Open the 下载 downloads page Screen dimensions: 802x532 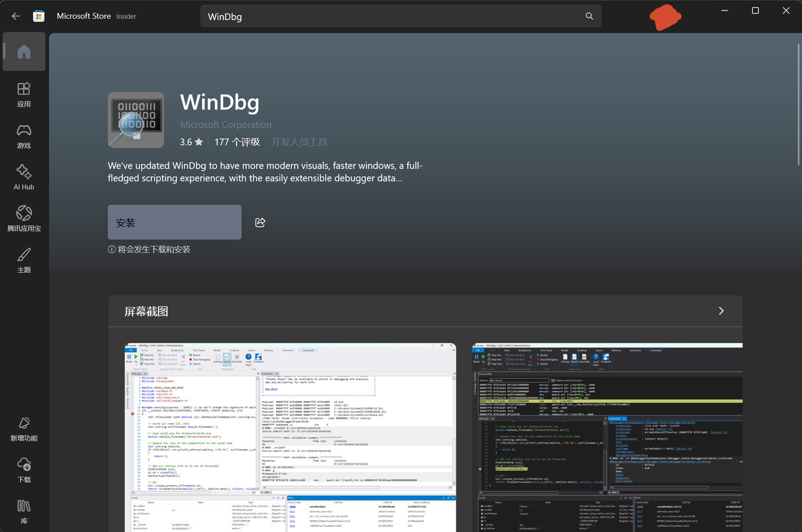tap(24, 471)
